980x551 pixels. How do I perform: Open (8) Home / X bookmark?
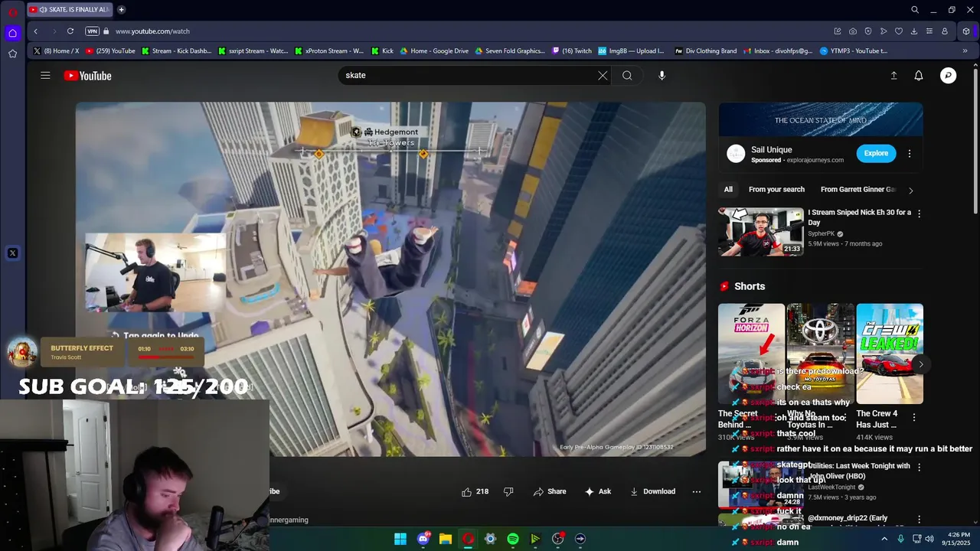pos(56,51)
